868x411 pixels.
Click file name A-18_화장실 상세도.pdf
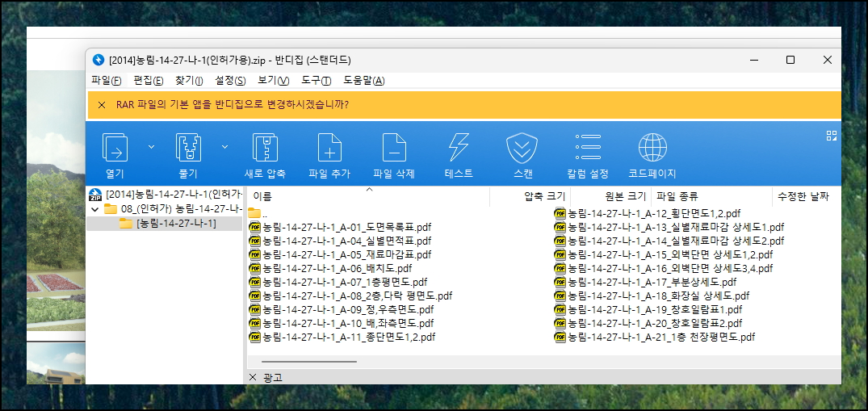click(x=659, y=296)
